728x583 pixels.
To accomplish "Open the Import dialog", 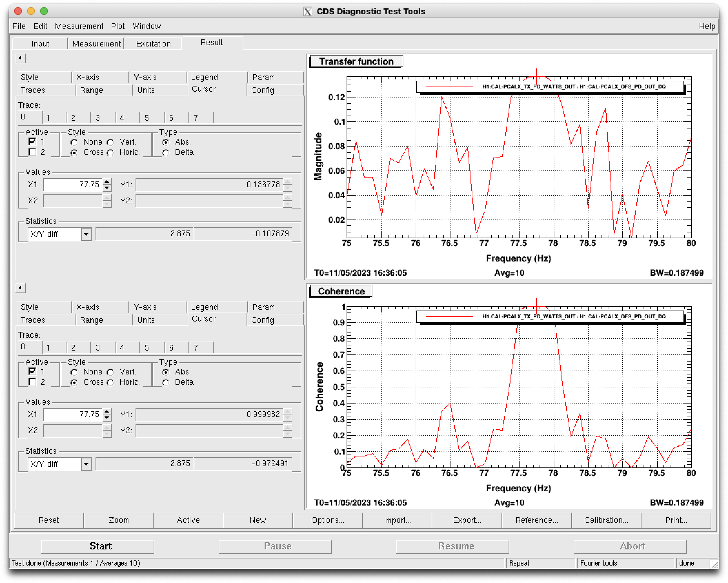I will click(397, 520).
